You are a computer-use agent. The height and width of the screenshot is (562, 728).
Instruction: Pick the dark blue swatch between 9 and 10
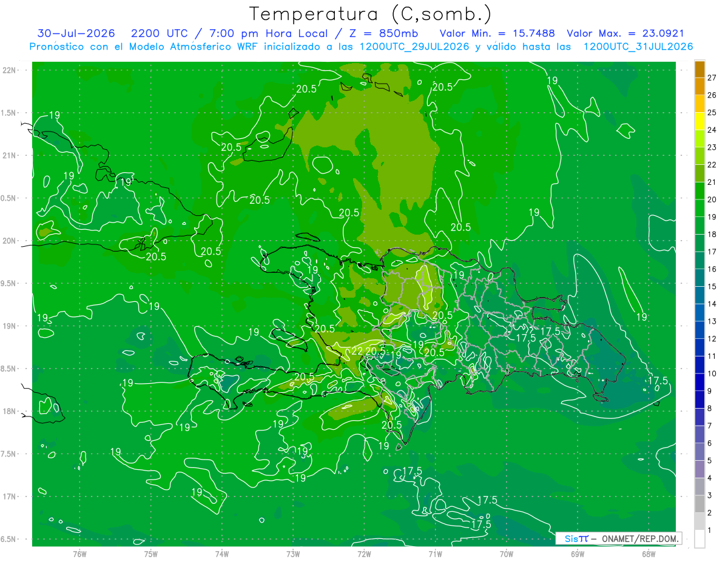[x=699, y=382]
